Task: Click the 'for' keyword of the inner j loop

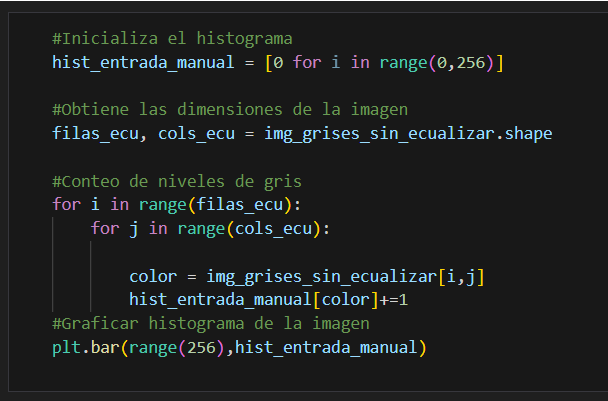Action: (x=105, y=228)
